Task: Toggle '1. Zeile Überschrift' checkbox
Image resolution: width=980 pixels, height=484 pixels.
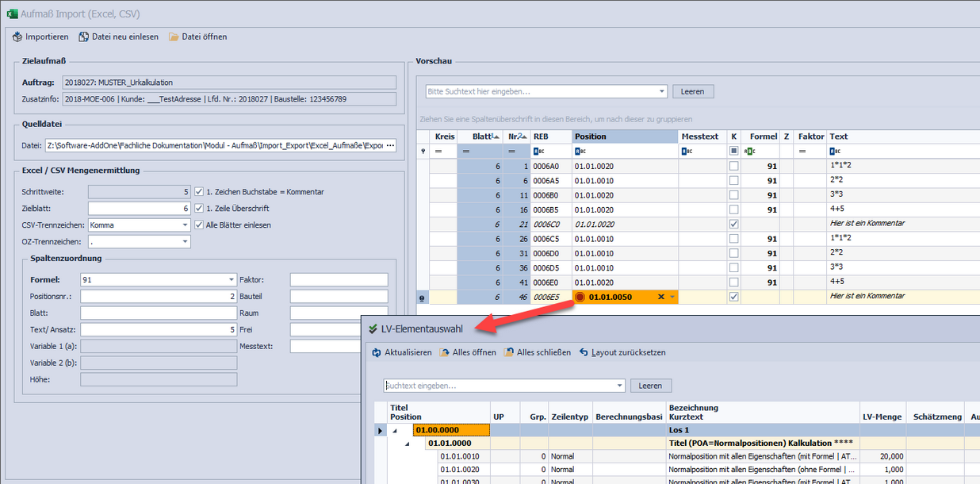Action: tap(199, 209)
